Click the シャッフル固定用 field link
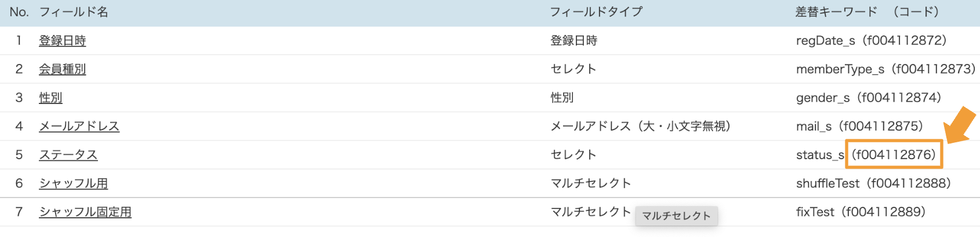 point(85,212)
